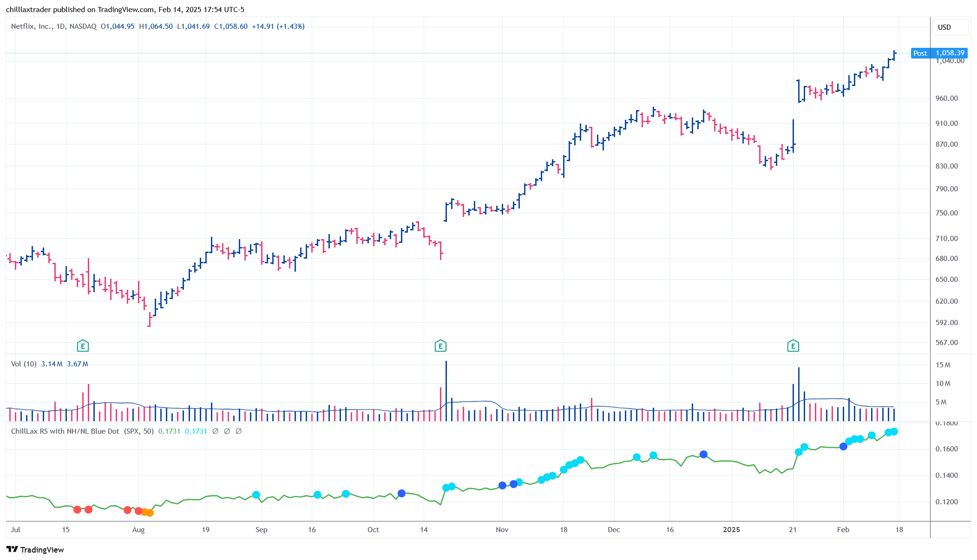The width and height of the screenshot is (977, 560).
Task: Click the low value L1,041.69
Action: click(x=193, y=26)
